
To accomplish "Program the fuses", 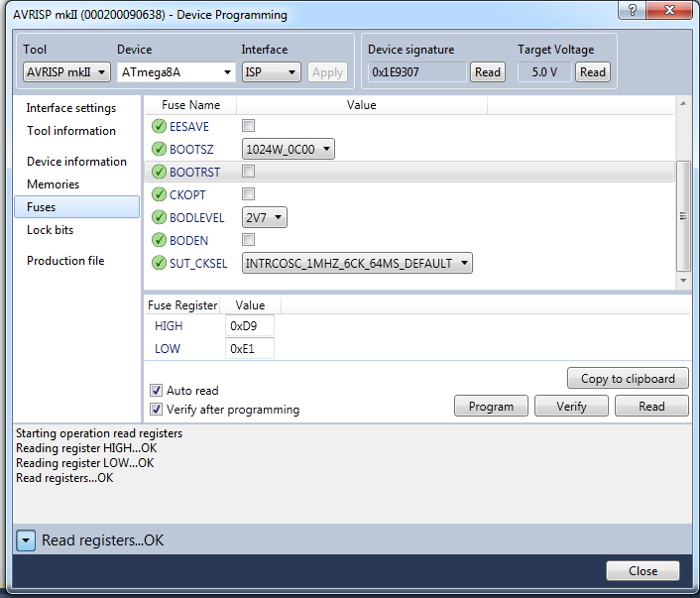I will coord(491,406).
